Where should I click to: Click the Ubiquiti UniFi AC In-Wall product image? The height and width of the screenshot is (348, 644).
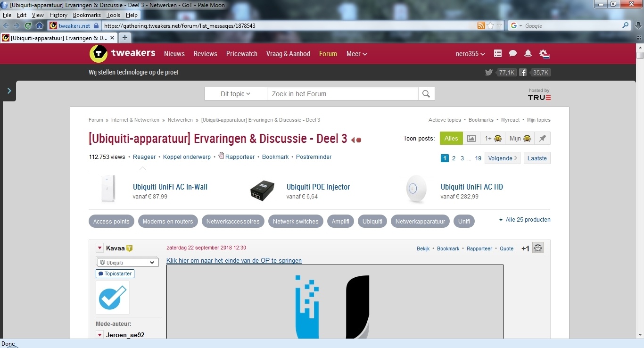click(108, 188)
